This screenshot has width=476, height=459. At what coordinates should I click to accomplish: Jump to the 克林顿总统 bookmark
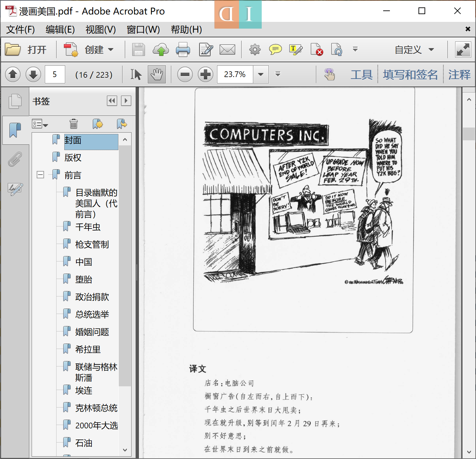(x=96, y=408)
